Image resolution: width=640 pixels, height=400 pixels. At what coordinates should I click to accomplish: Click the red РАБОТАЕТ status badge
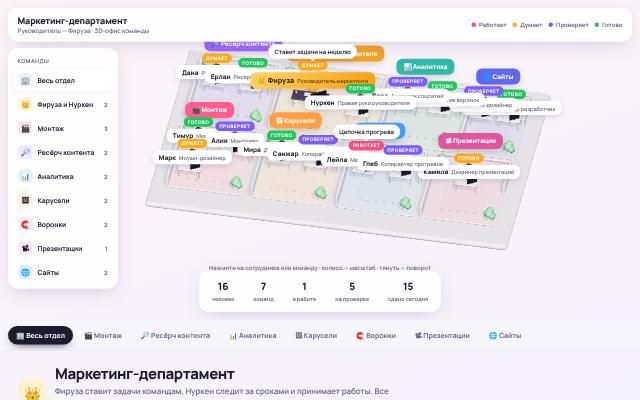(x=366, y=145)
